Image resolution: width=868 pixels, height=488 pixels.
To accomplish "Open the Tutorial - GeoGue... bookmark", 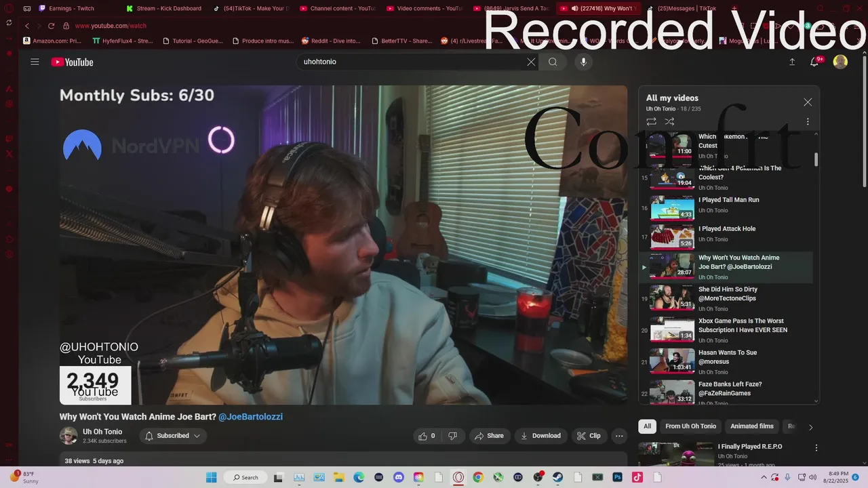I will coord(193,41).
